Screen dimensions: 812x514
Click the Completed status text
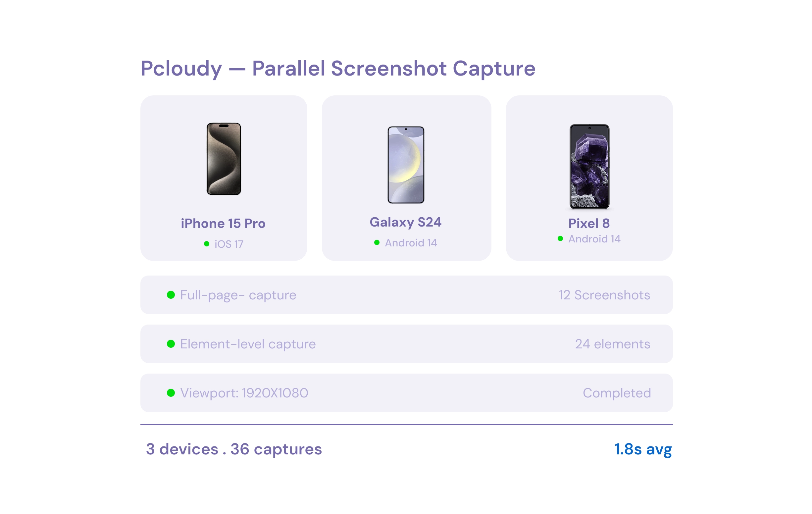617,393
